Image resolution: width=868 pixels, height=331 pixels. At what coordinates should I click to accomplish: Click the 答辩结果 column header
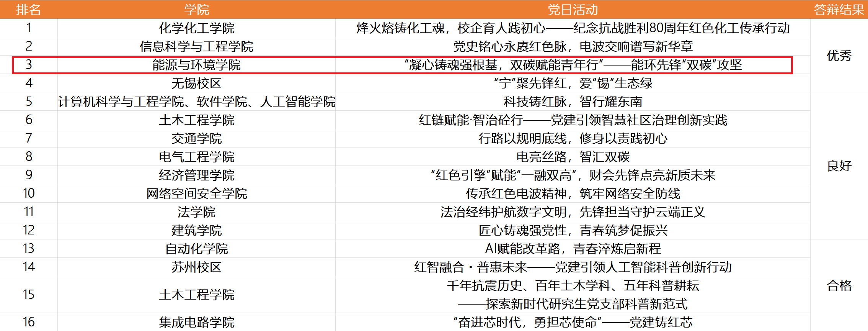(839, 10)
